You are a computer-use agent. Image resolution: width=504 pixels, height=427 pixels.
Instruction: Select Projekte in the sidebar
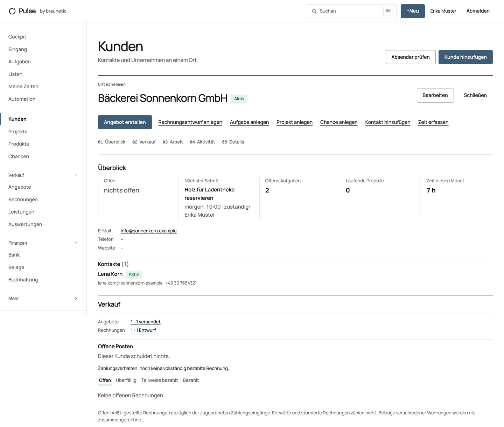(18, 132)
